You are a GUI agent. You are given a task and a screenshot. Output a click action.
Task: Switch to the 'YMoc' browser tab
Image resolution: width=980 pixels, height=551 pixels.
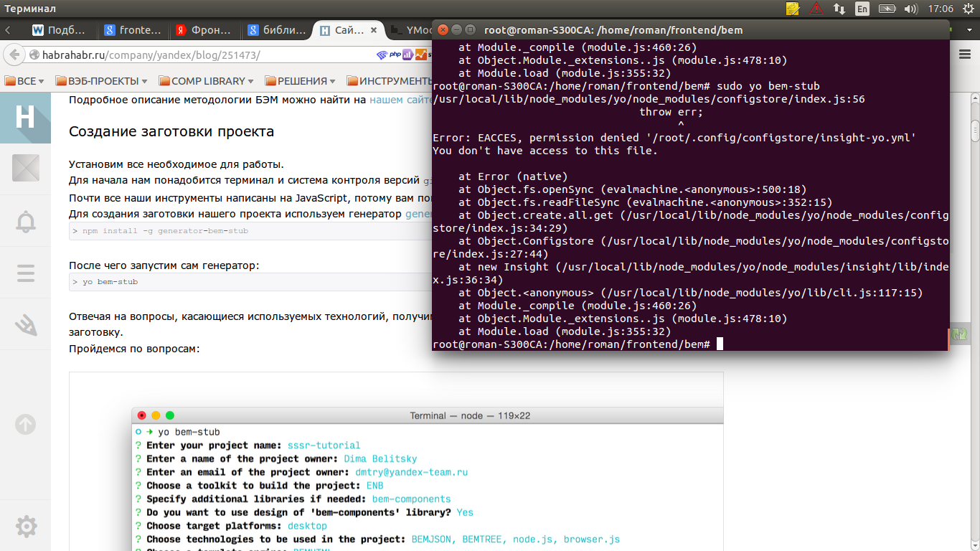410,31
